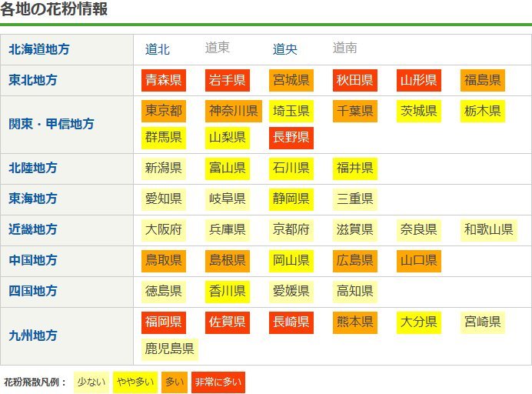Screen dimensions: 532x394
Task: Open 長野県 pollen information
Action: coord(291,138)
